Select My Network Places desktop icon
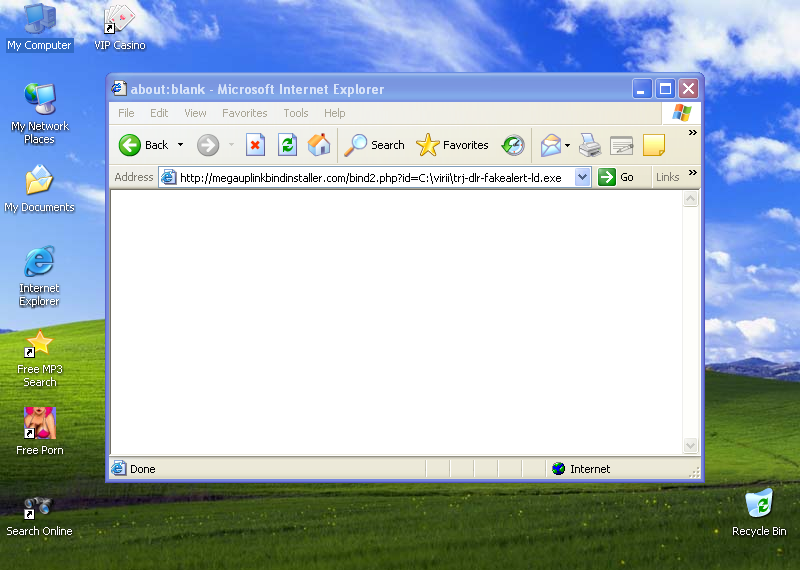The width and height of the screenshot is (800, 570). click(40, 113)
